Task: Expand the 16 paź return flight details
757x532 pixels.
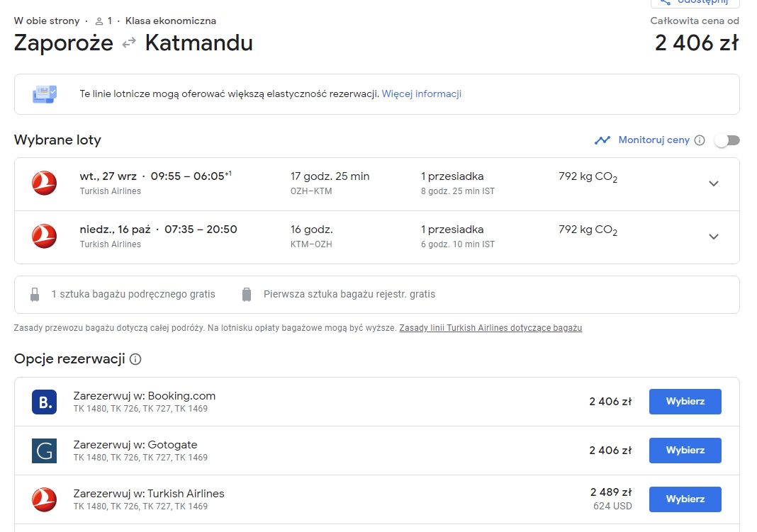Action: [714, 237]
